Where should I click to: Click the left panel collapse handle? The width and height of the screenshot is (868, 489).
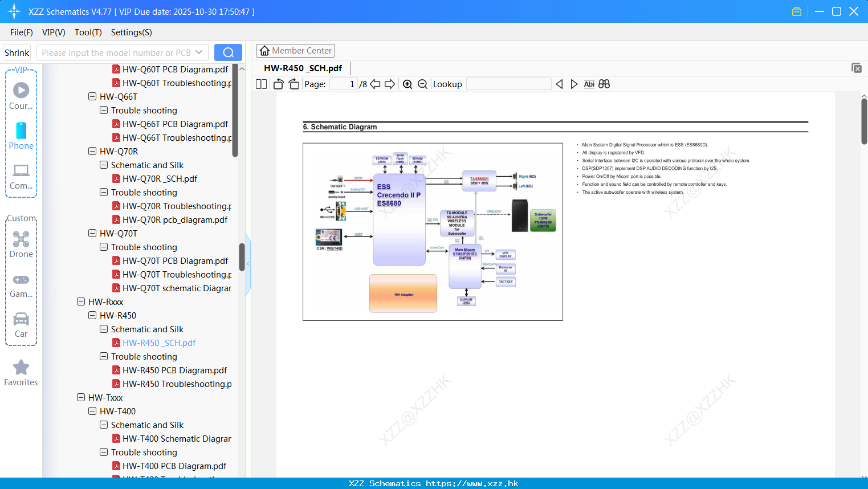pyautogui.click(x=248, y=264)
